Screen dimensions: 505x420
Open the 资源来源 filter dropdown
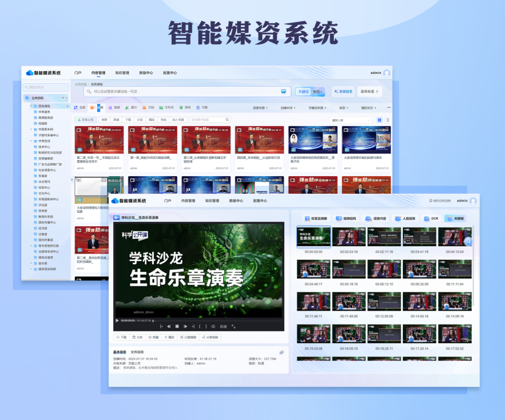(261, 108)
